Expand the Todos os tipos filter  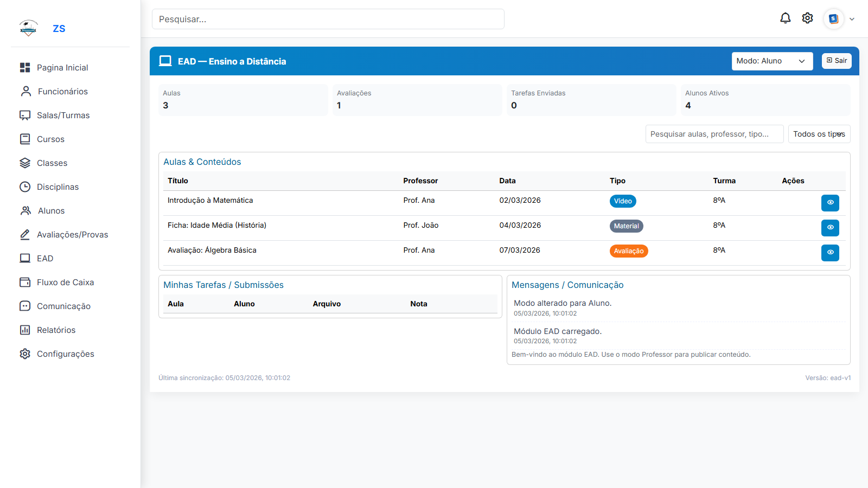tap(819, 134)
